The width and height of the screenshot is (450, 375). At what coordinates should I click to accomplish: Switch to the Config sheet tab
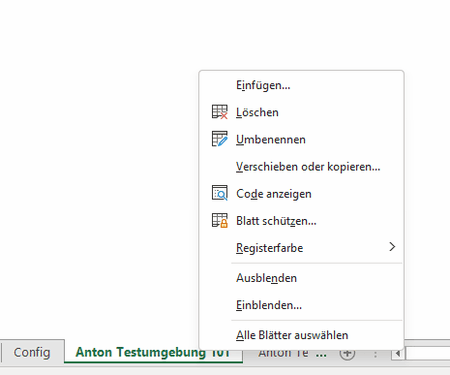pos(32,352)
